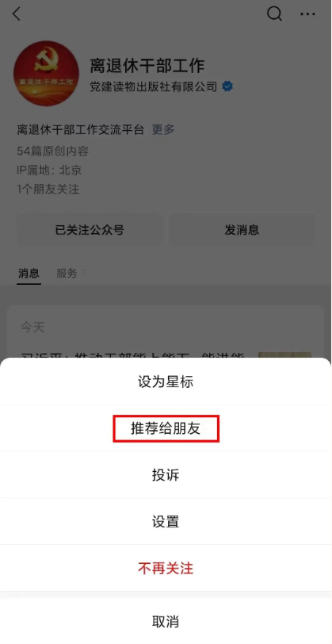
Task: Open search with the magnifier icon
Action: tap(274, 14)
